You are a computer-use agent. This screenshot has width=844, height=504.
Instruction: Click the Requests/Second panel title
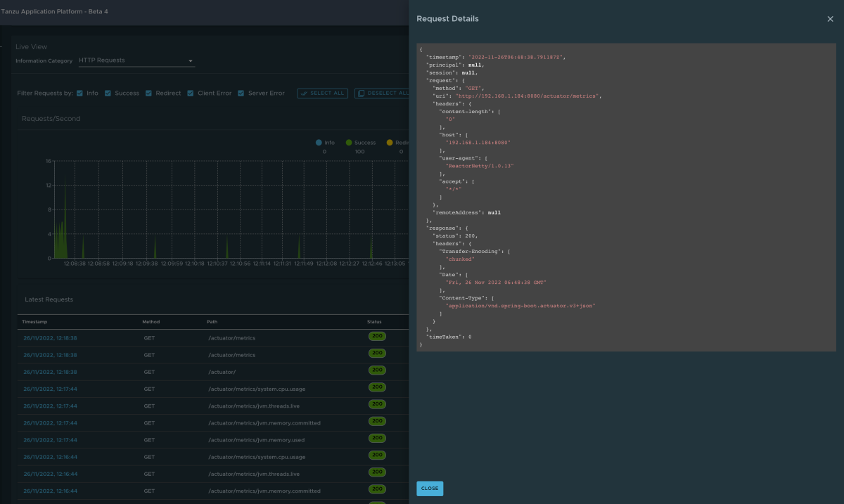coord(52,118)
